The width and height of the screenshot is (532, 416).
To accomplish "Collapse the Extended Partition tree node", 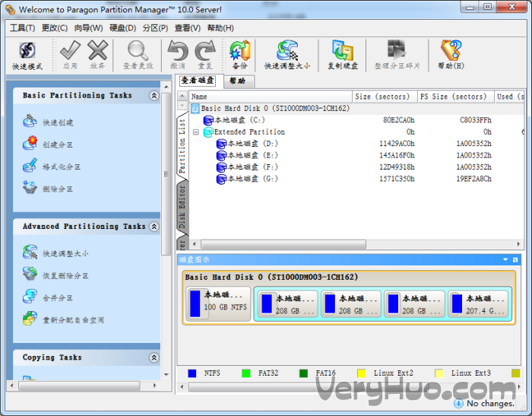I will pos(196,132).
